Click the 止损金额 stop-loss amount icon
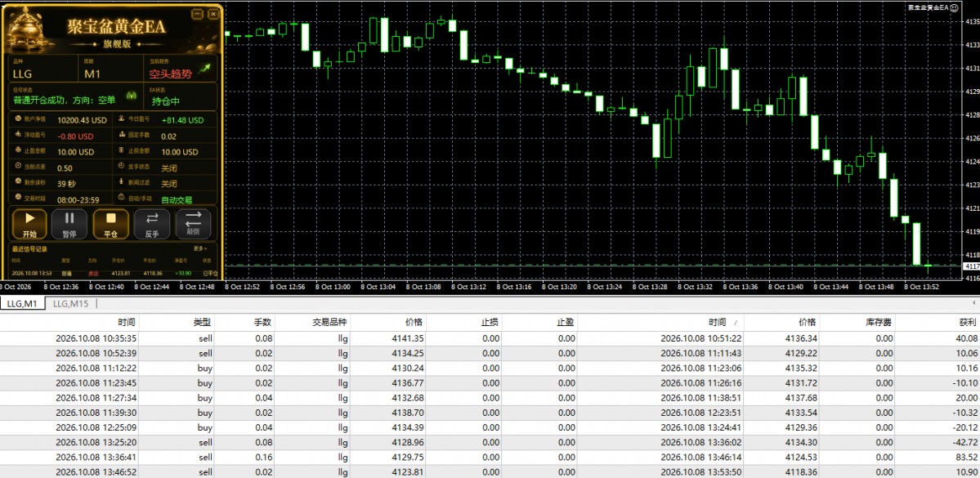The width and height of the screenshot is (980, 478). (x=121, y=150)
